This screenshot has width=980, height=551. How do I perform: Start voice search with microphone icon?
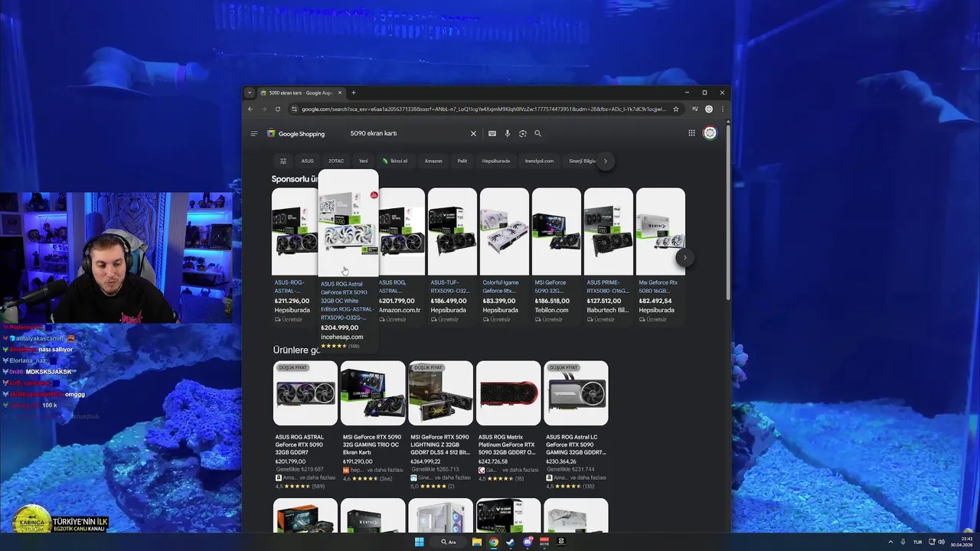click(x=507, y=133)
